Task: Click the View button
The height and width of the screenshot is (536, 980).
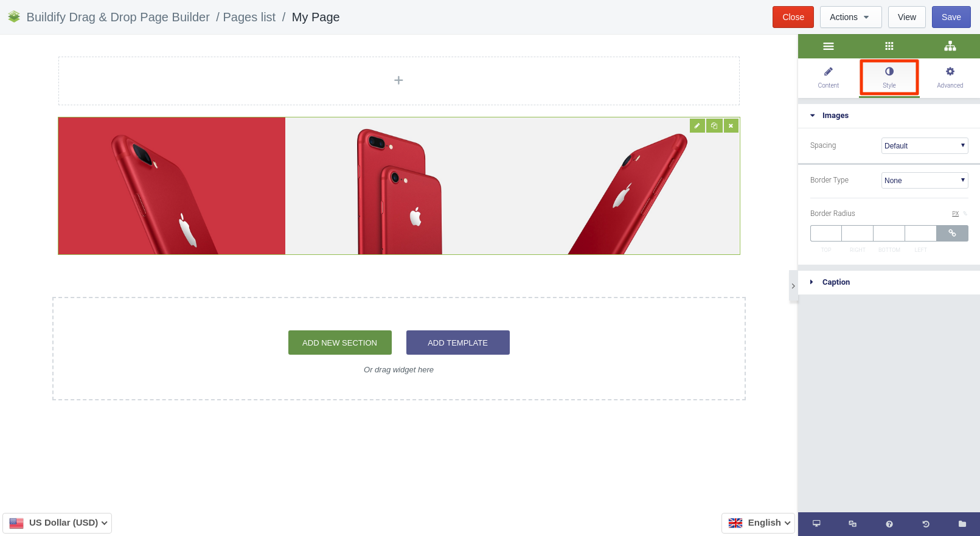Action: coord(906,17)
